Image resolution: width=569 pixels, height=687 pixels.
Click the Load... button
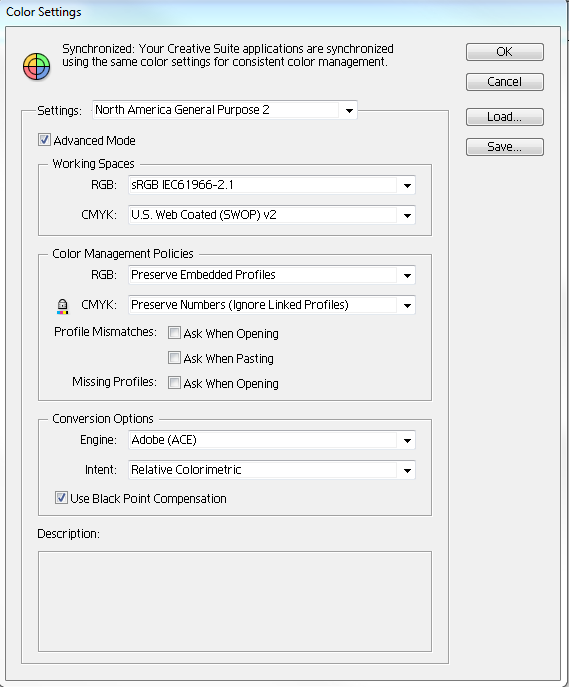(x=505, y=117)
